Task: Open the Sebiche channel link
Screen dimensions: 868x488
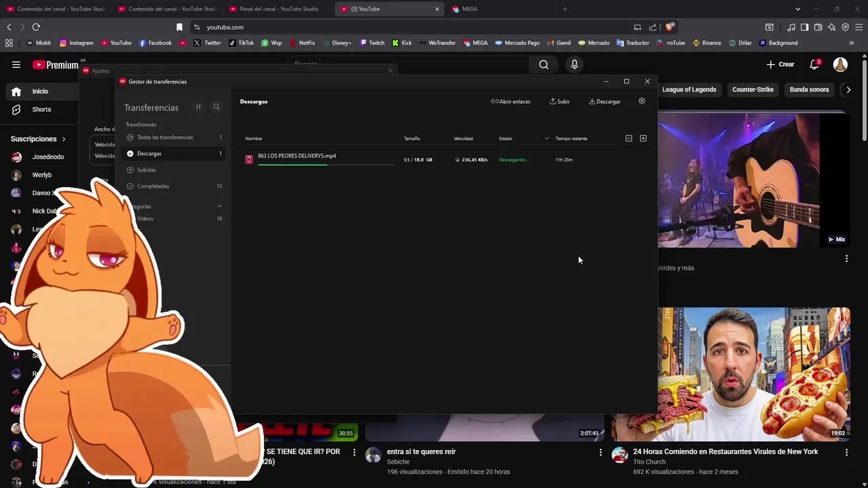Action: [398, 462]
